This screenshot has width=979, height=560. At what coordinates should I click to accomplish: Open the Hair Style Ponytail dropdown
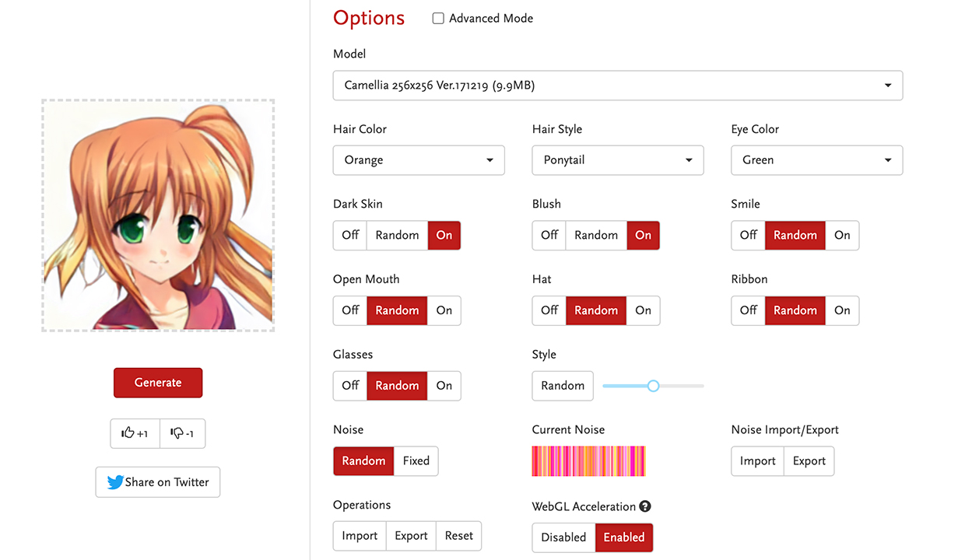617,160
